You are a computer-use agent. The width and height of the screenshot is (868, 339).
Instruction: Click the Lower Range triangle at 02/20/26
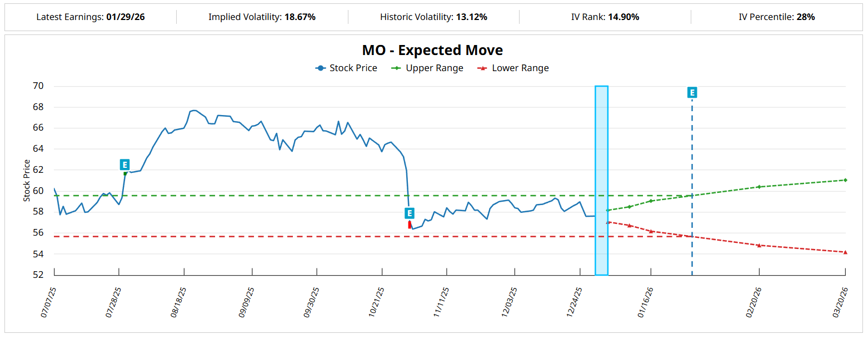(x=759, y=245)
